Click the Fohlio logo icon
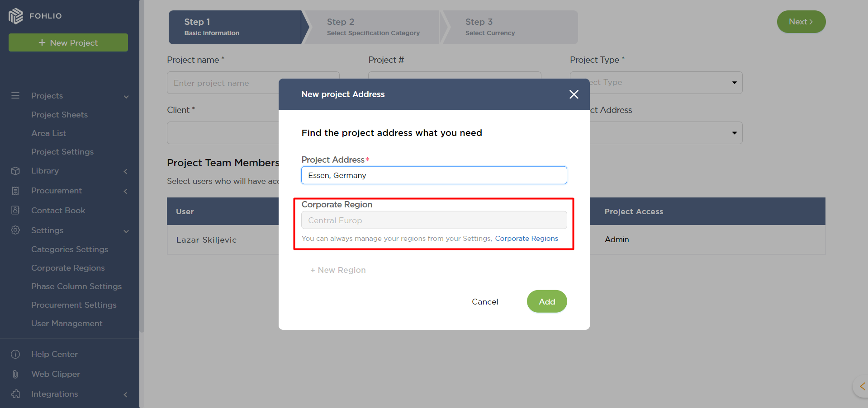The image size is (868, 408). (x=16, y=16)
